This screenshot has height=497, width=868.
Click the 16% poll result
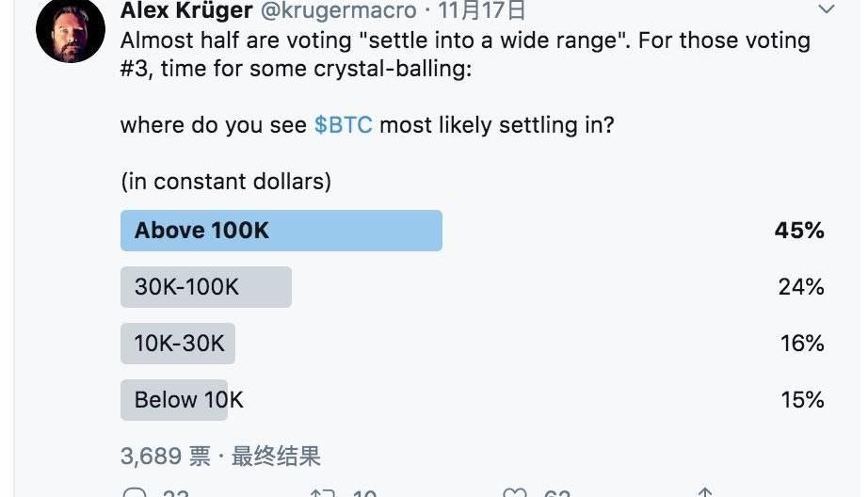(x=802, y=344)
